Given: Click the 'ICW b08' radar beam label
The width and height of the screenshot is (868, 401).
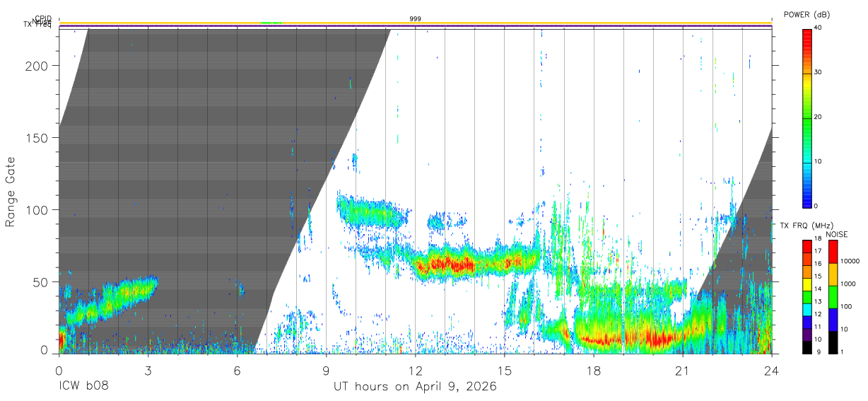Looking at the screenshot, I should pyautogui.click(x=84, y=387).
